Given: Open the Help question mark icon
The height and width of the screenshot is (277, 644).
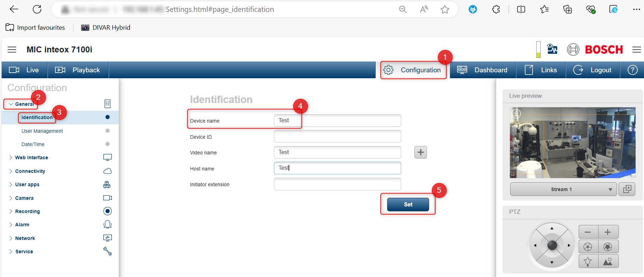Looking at the screenshot, I should pos(632,70).
